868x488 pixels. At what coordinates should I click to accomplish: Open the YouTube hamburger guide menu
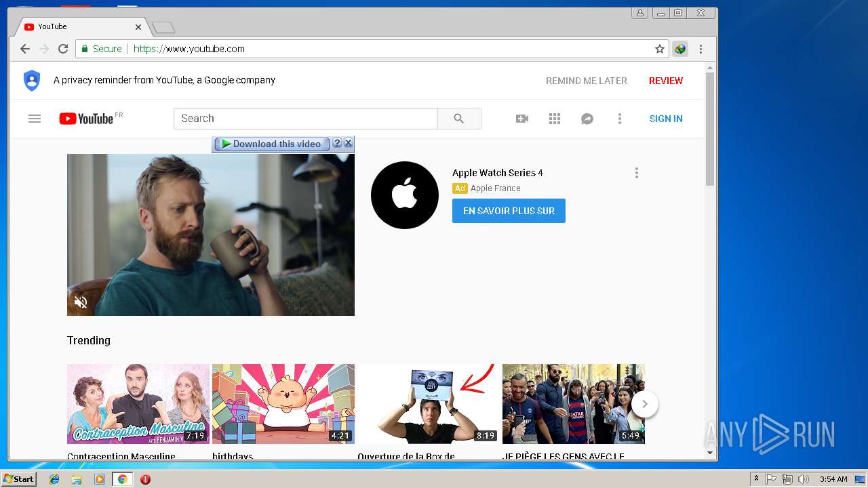pos(35,119)
